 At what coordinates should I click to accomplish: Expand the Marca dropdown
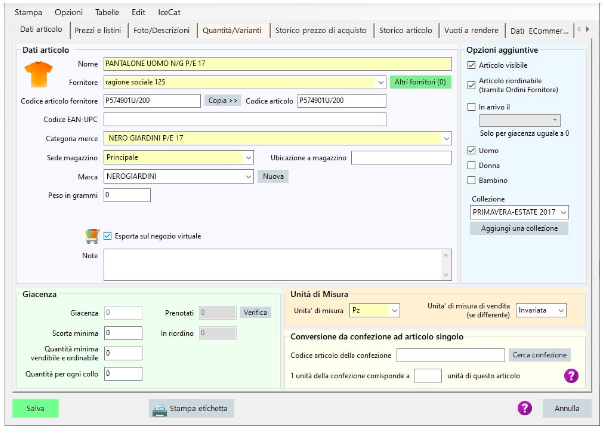(x=248, y=176)
